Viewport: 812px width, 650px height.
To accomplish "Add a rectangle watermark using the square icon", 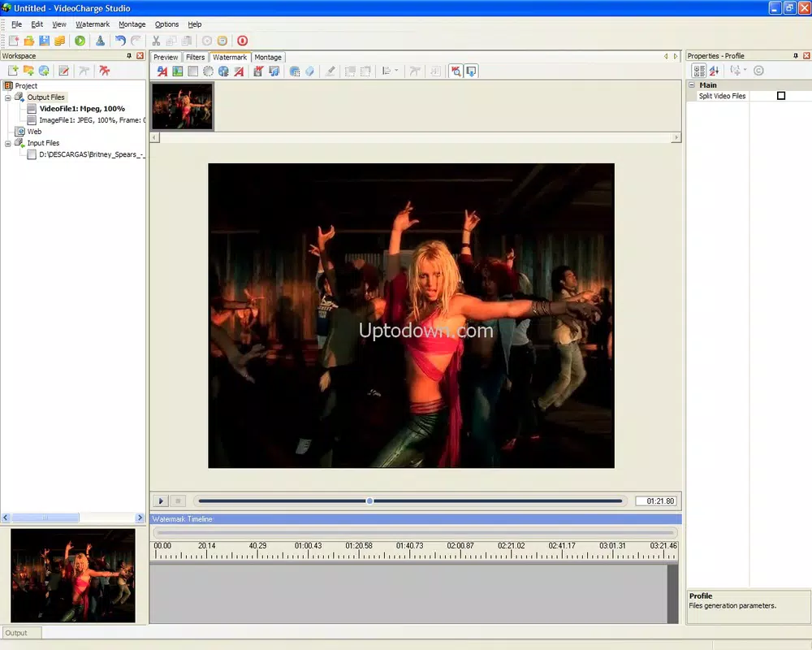I will tap(192, 71).
